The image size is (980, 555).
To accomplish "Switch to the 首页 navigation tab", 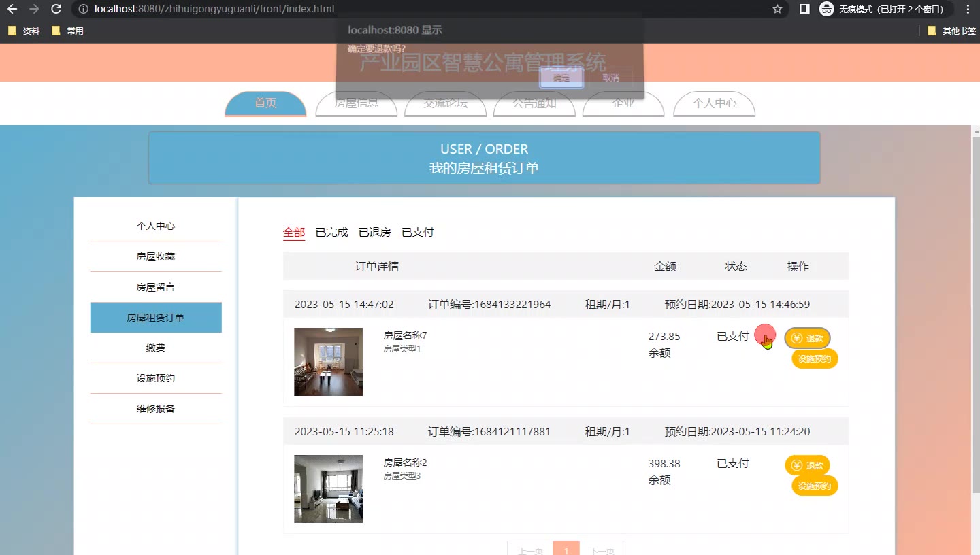I will pos(265,103).
